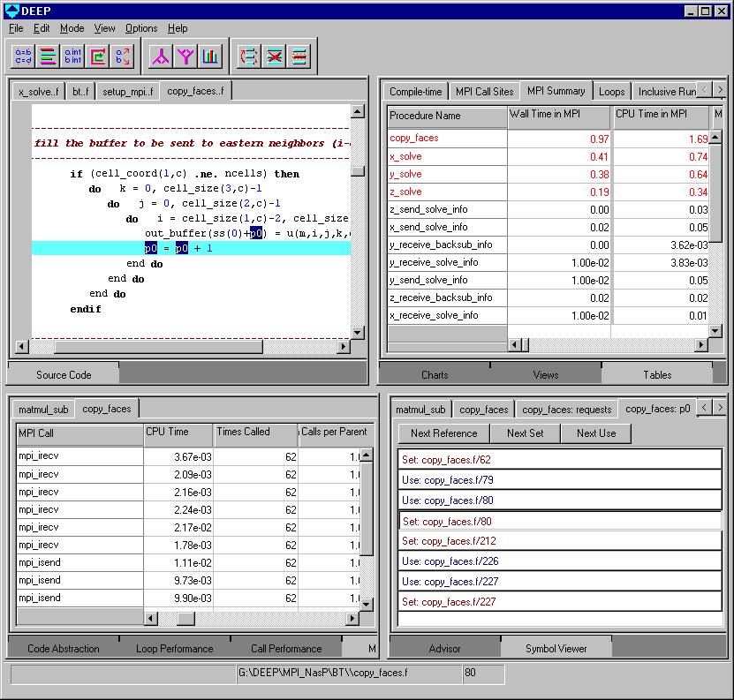Click the line number field showing 80
Image resolution: width=734 pixels, height=700 pixels.
[483, 673]
